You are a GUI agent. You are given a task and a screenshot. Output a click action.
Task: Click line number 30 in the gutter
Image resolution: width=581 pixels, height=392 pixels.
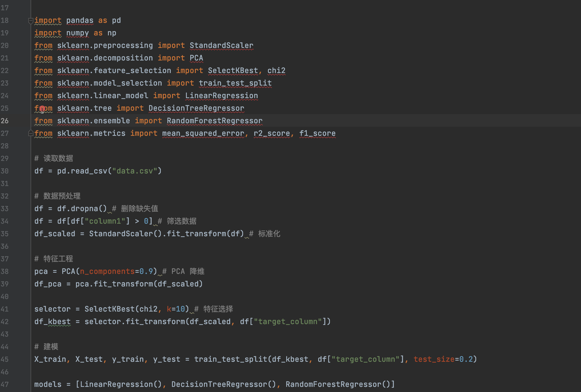click(5, 171)
